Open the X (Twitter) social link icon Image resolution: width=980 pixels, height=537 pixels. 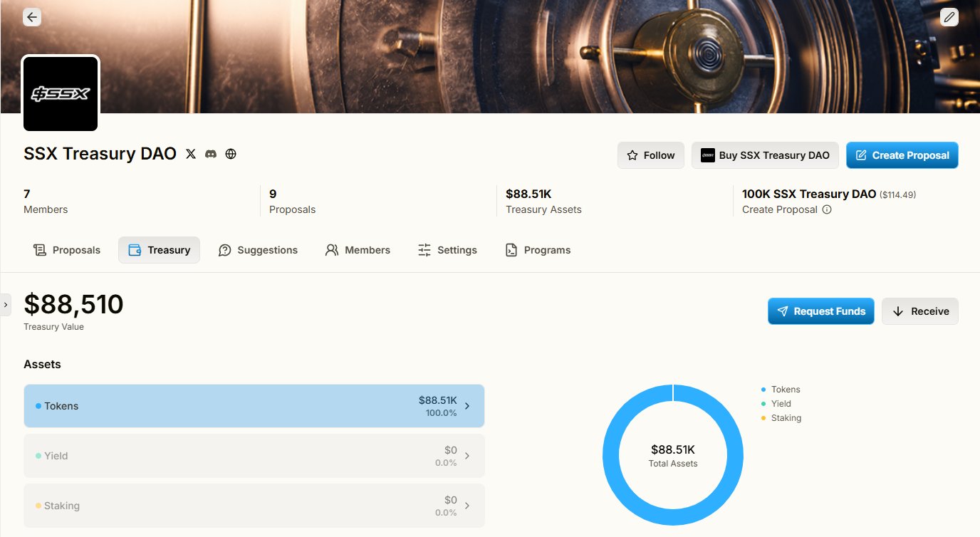click(190, 154)
